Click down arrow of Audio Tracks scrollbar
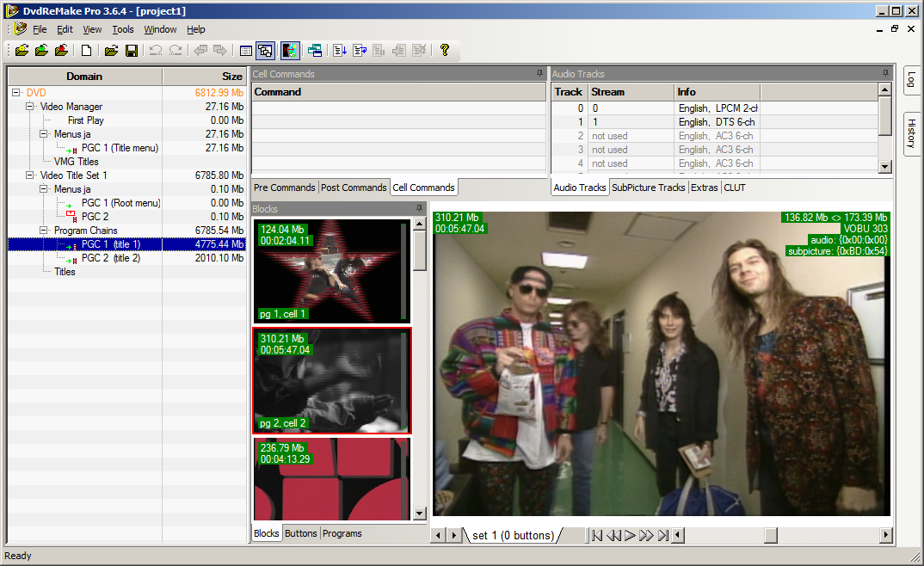Screen dimensions: 924x566 [885, 167]
